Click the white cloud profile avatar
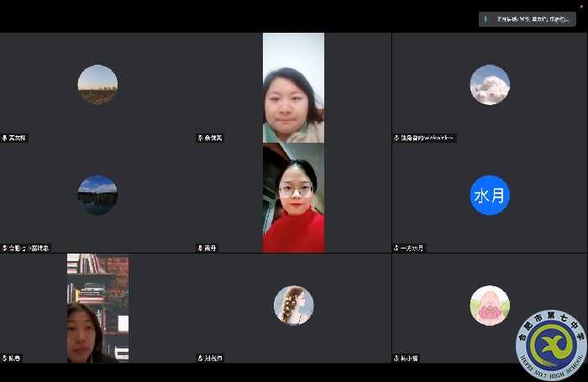The image size is (588, 382). 490,85
